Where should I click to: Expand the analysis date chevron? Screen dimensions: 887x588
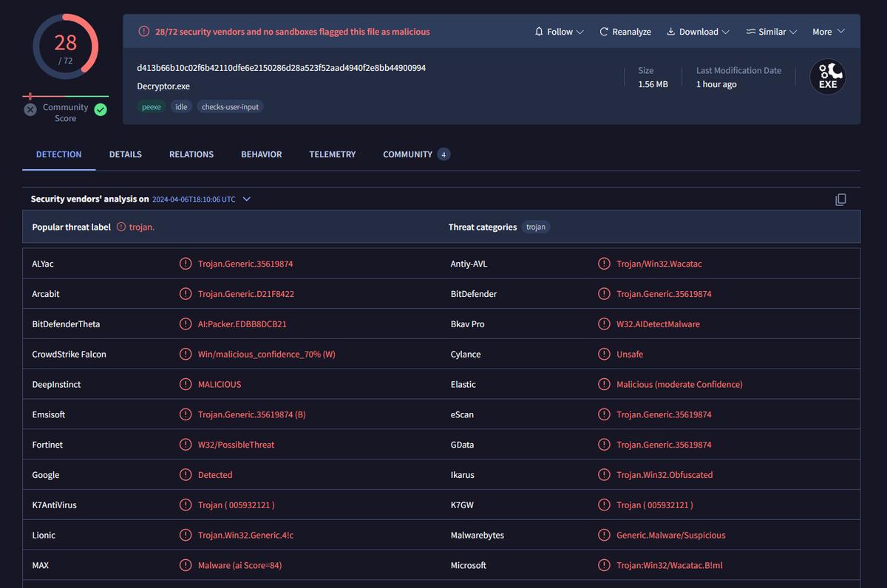pos(247,199)
